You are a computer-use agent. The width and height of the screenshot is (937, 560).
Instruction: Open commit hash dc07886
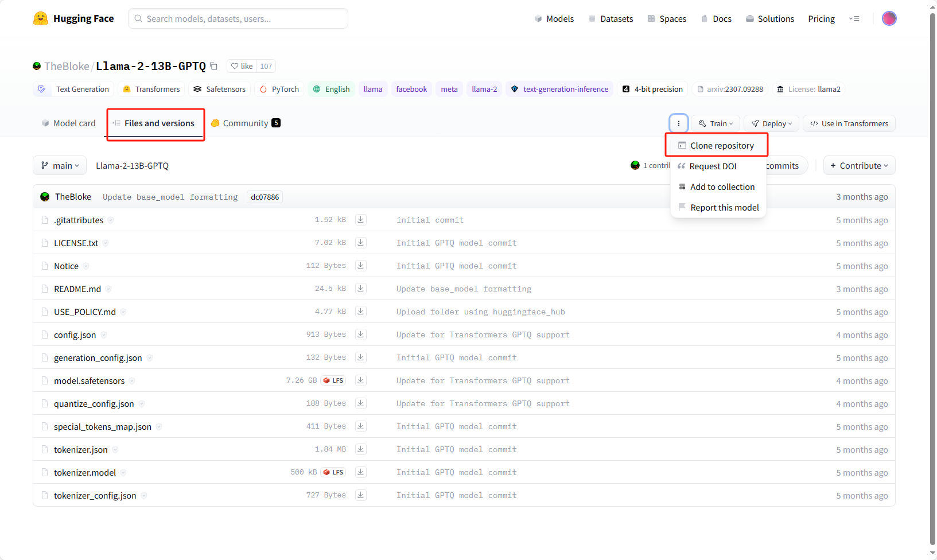point(265,197)
